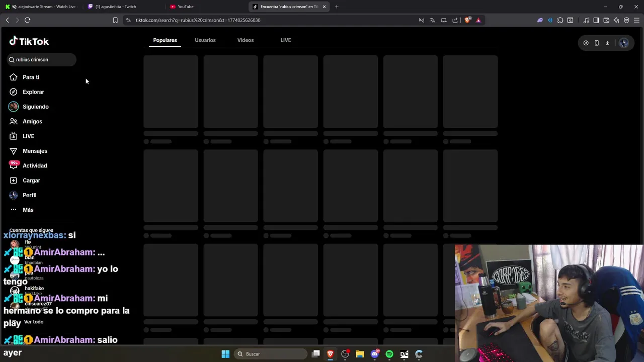
Task: Click the download desktop app icon
Action: 607,43
